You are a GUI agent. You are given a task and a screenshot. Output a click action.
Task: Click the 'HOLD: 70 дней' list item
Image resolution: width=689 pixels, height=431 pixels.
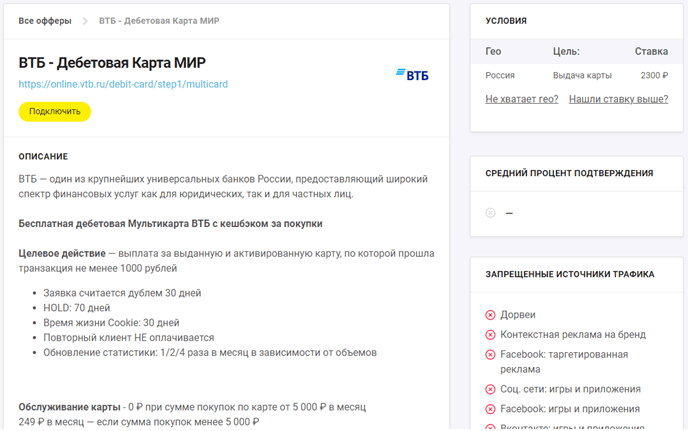coord(76,308)
